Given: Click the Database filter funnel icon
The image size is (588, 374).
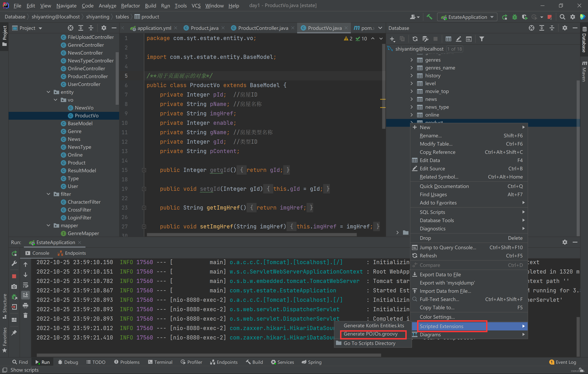Looking at the screenshot, I should 482,39.
